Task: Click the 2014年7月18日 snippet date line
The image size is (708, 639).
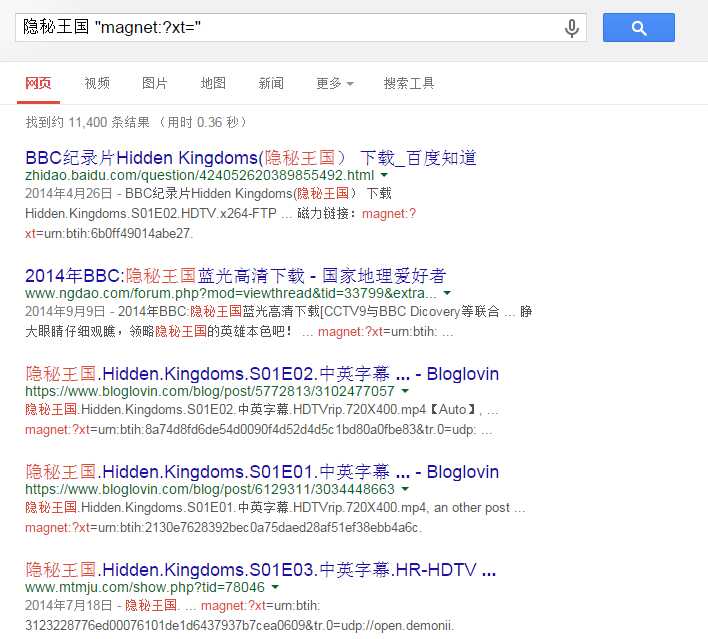Action: click(172, 605)
